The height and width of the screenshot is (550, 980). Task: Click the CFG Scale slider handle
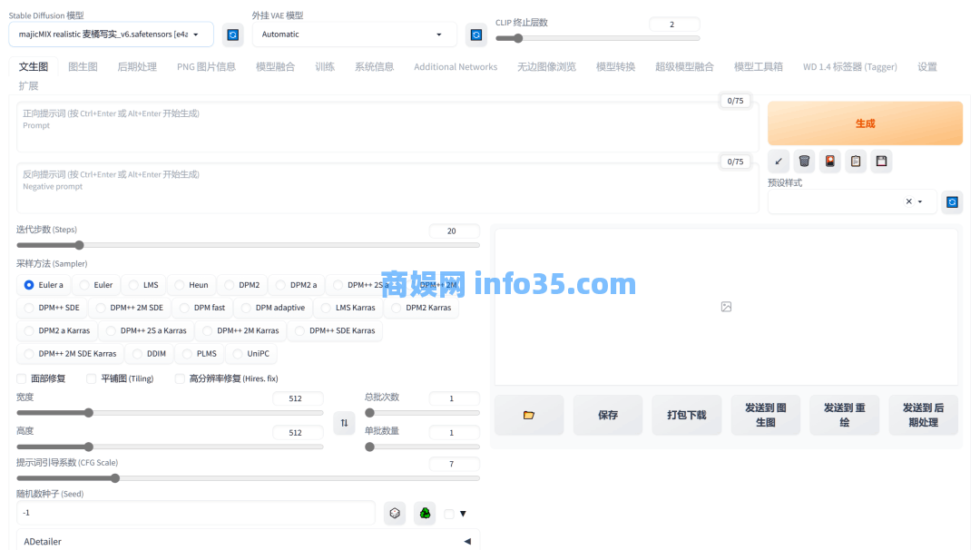click(x=115, y=478)
